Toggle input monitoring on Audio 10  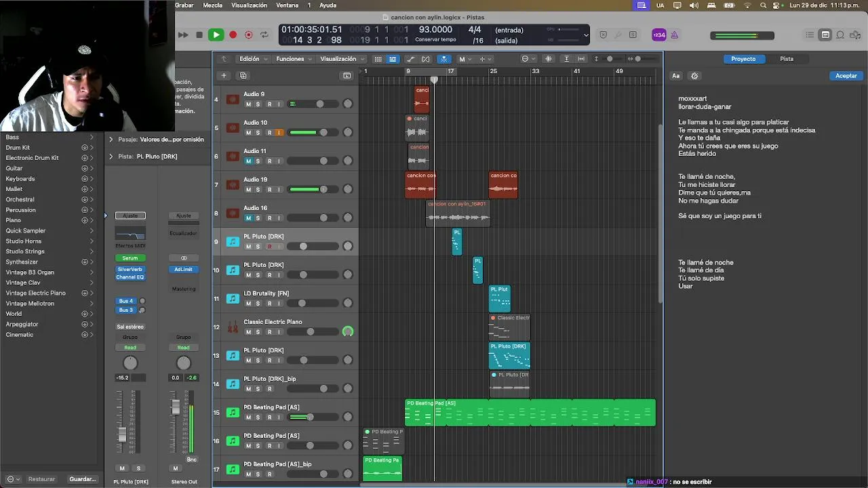279,133
